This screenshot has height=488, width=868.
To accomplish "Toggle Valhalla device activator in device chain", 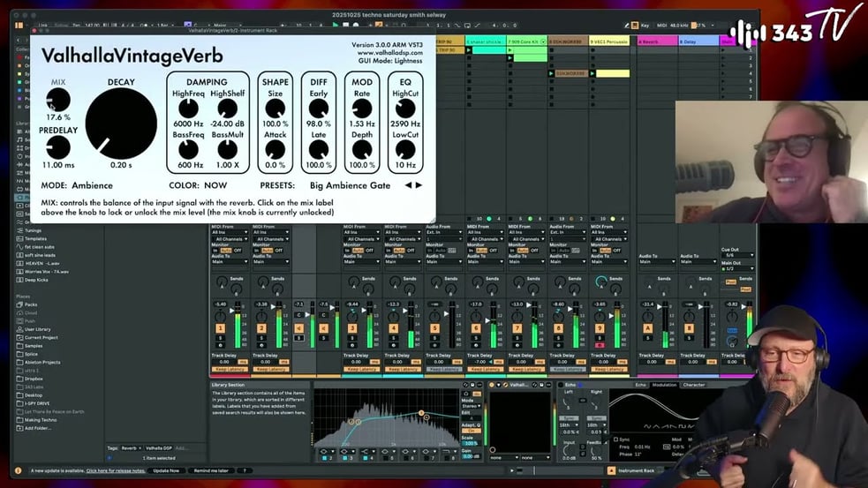I will coord(492,385).
